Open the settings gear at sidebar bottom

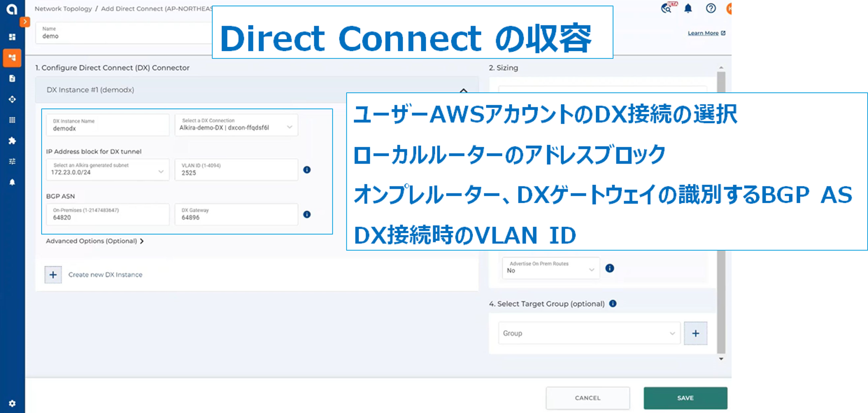click(x=12, y=403)
